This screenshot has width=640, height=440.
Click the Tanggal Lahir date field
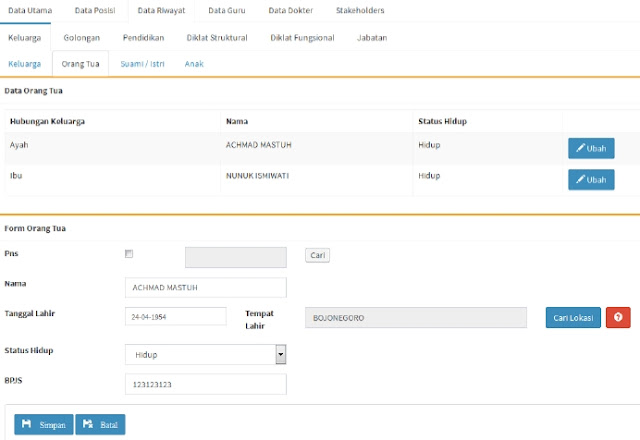coord(176,316)
